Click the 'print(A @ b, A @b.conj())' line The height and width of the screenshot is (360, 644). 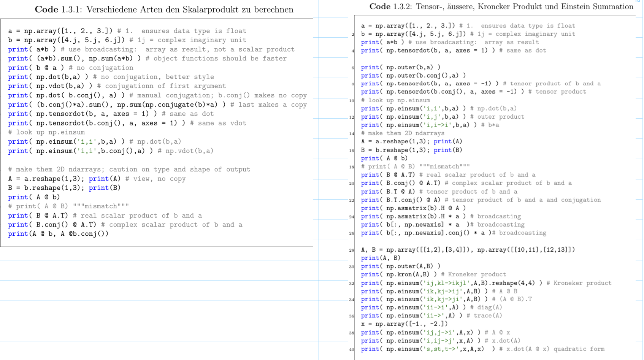click(58, 234)
